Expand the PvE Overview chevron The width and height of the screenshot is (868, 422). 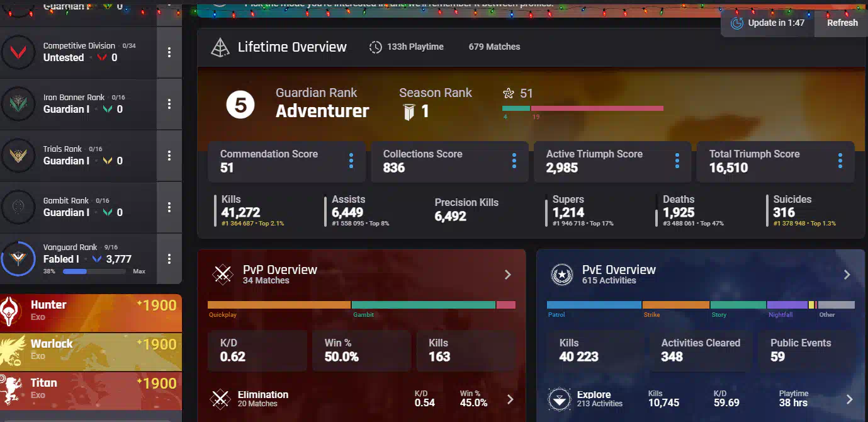(847, 275)
